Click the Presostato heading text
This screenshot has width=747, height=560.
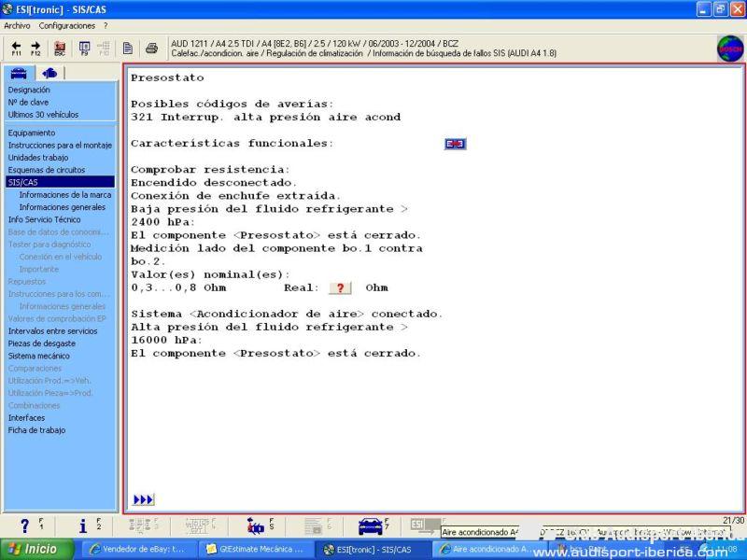(167, 77)
